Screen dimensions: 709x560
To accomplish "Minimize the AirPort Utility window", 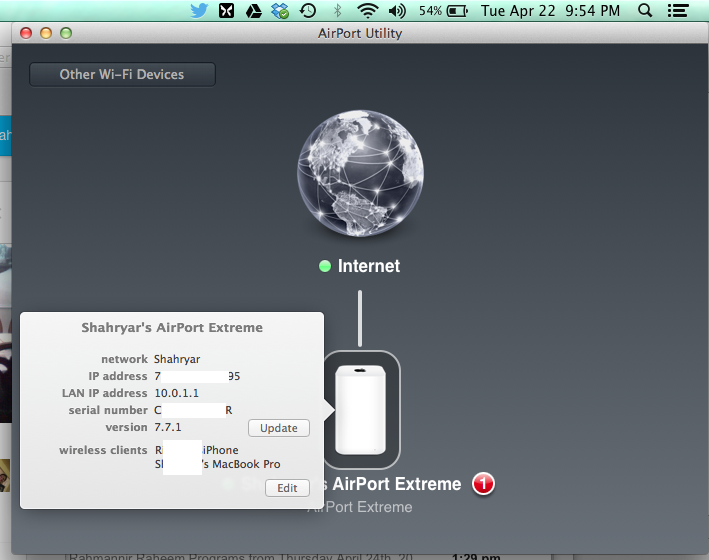I will click(46, 33).
